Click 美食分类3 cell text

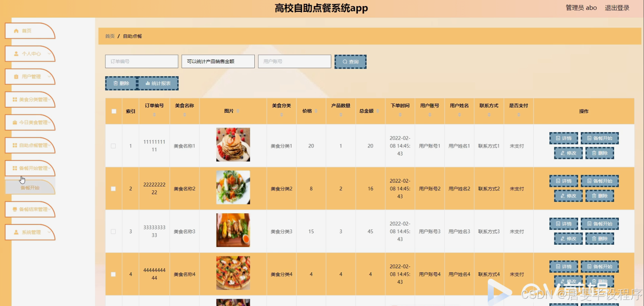pos(282,232)
